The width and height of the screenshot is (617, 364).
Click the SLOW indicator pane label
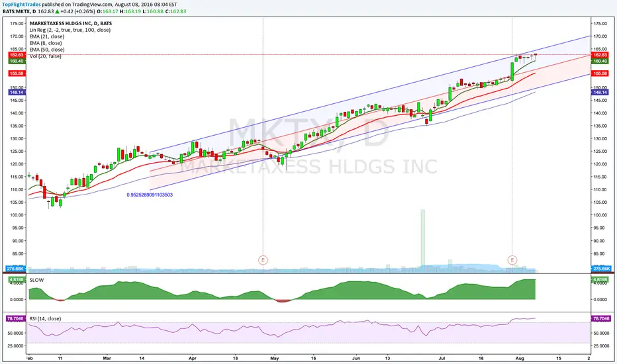coord(36,280)
